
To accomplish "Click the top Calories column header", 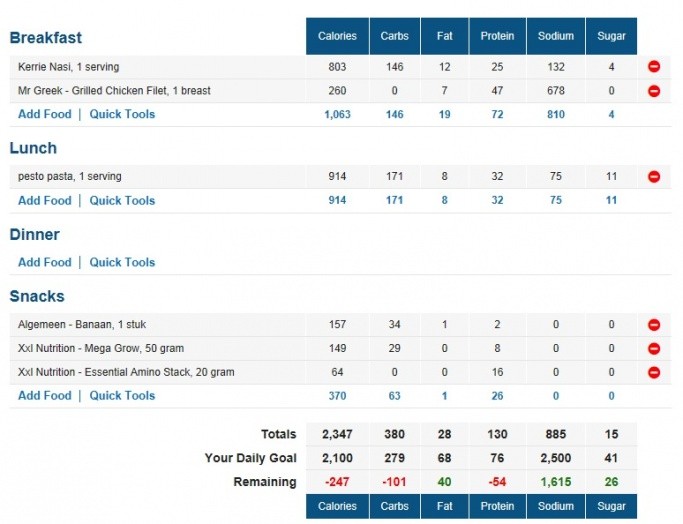I will [x=337, y=36].
